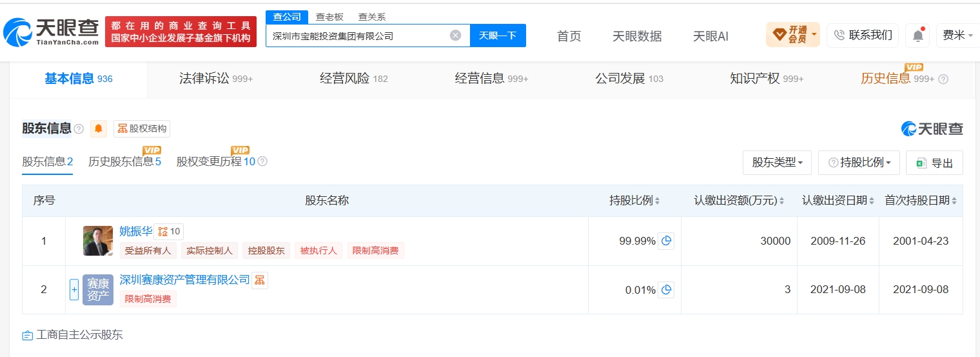Open pie chart icon for 99.99% share
Screen dimensions: 980x357
666,241
